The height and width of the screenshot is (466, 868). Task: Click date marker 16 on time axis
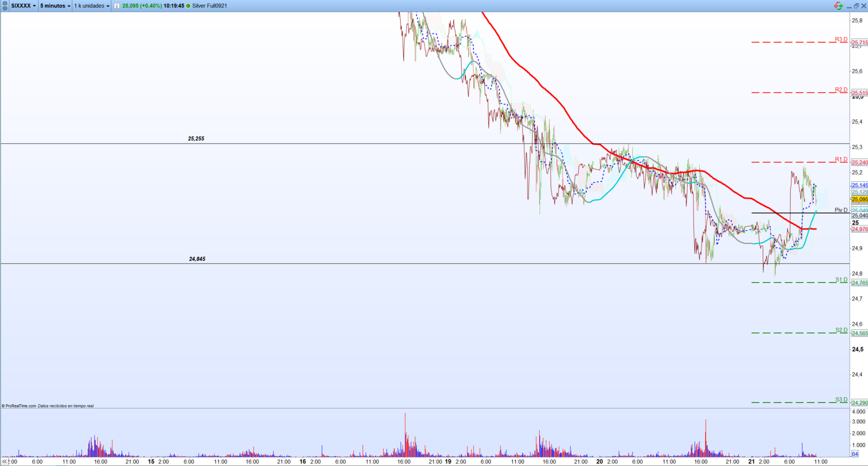coord(302,462)
